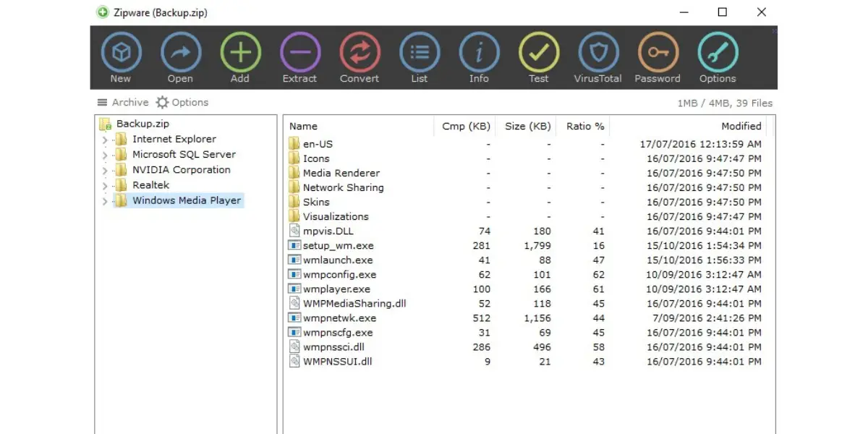This screenshot has height=434, width=868.
Task: Click the wmplayer.exe file icon
Action: point(294,289)
